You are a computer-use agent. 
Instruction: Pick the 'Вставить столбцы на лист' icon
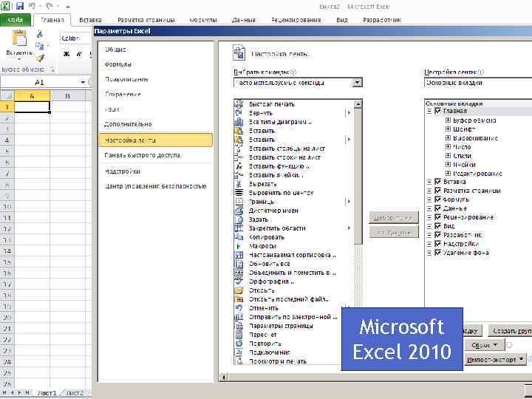(239, 149)
